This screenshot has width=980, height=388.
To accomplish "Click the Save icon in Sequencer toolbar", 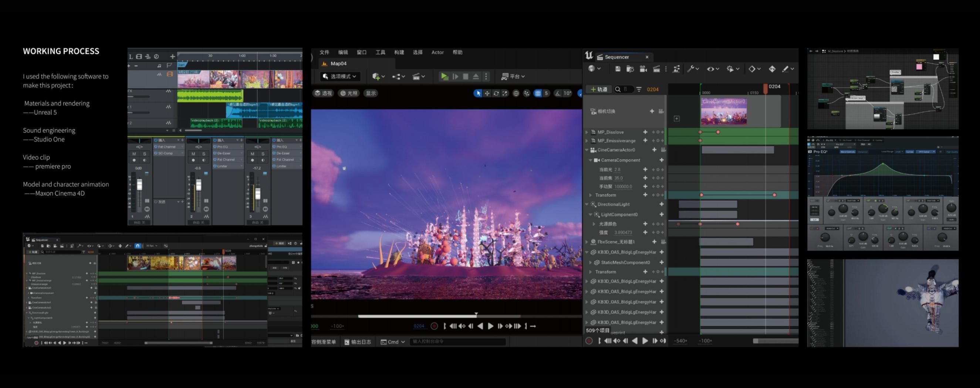I will tap(618, 69).
